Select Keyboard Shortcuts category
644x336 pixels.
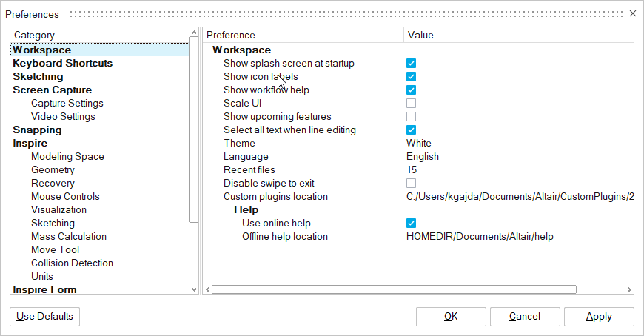[x=63, y=64]
